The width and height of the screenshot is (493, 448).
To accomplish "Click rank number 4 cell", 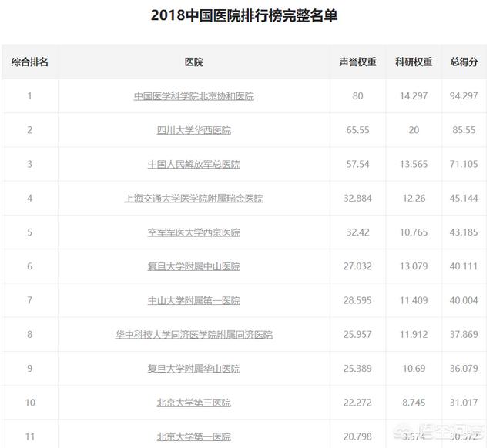I will [30, 199].
